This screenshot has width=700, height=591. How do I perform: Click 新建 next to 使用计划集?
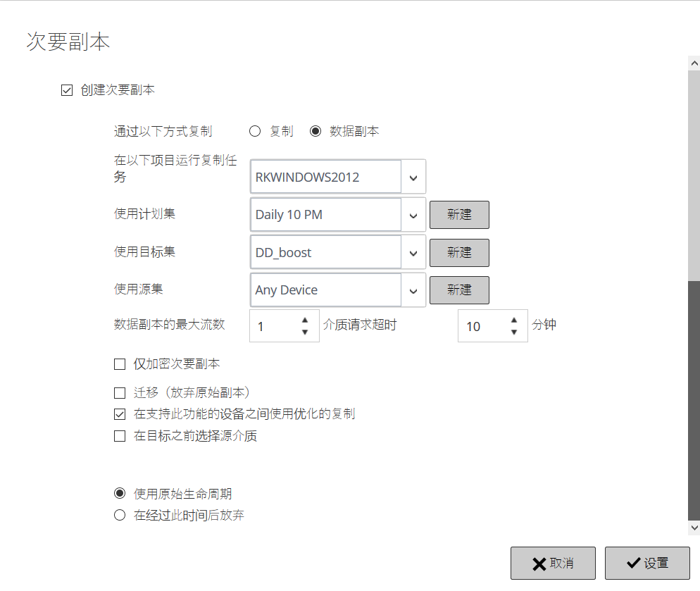459,215
